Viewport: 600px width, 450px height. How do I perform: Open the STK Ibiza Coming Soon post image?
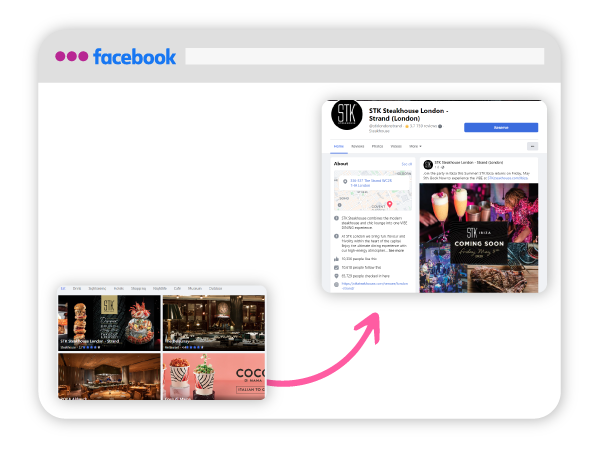479,238
